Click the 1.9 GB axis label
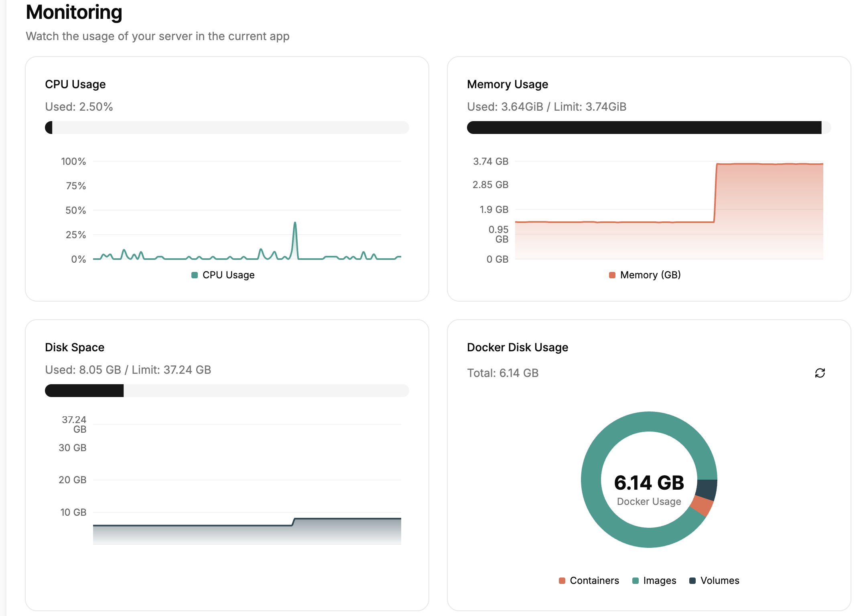This screenshot has width=865, height=616. click(x=494, y=209)
